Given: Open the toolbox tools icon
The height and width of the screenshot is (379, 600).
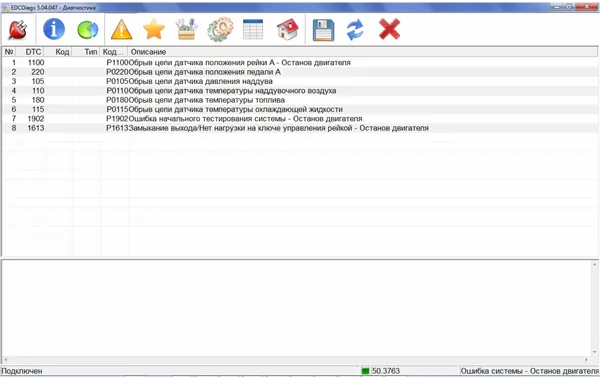Looking at the screenshot, I should 186,29.
